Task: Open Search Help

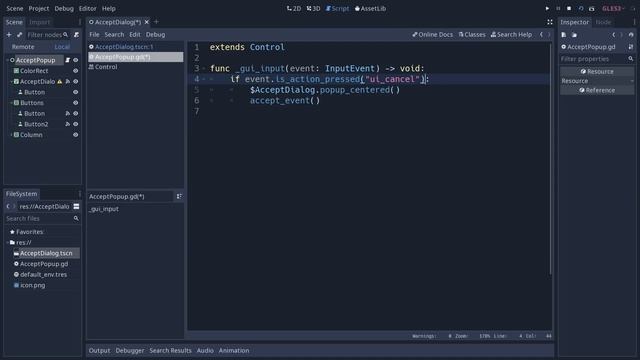Action: tap(511, 35)
